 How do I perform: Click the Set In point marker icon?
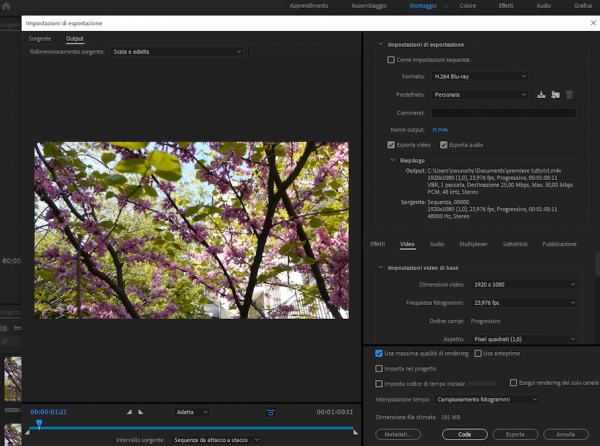point(129,412)
